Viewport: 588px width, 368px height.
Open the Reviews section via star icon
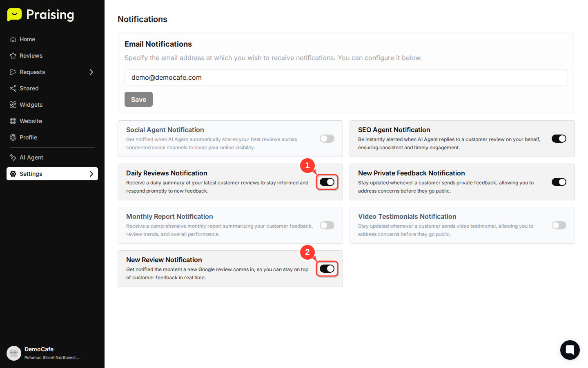(13, 55)
